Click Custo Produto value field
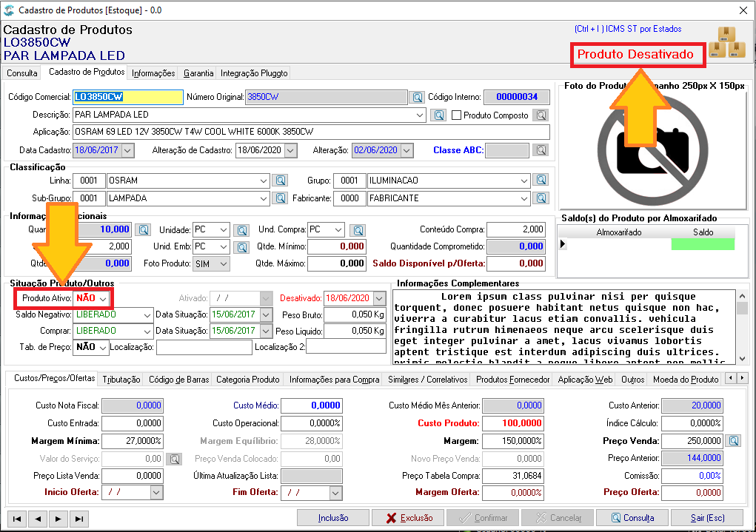This screenshot has width=756, height=532. [512, 423]
